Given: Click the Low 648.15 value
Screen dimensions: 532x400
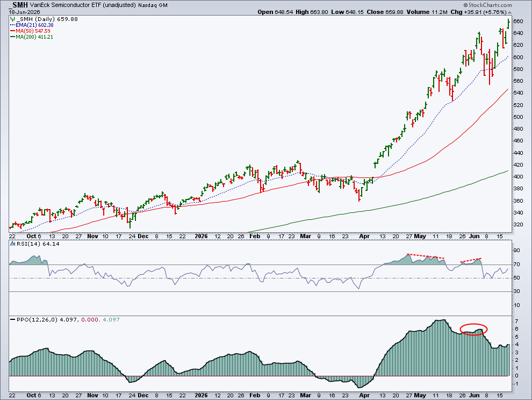Looking at the screenshot, I should click(347, 12).
